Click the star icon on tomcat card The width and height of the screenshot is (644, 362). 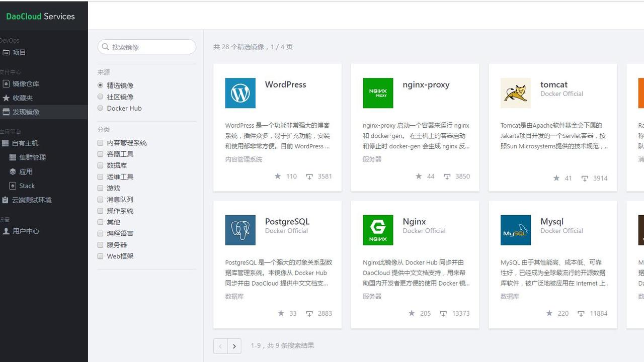(556, 178)
